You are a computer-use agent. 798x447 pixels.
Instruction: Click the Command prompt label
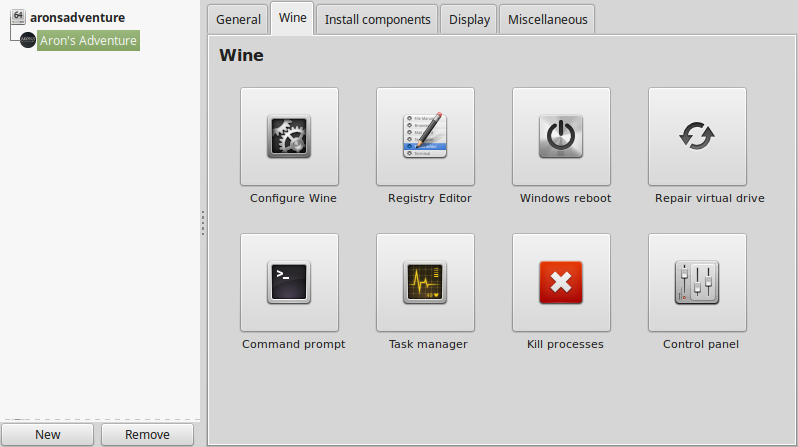point(294,344)
